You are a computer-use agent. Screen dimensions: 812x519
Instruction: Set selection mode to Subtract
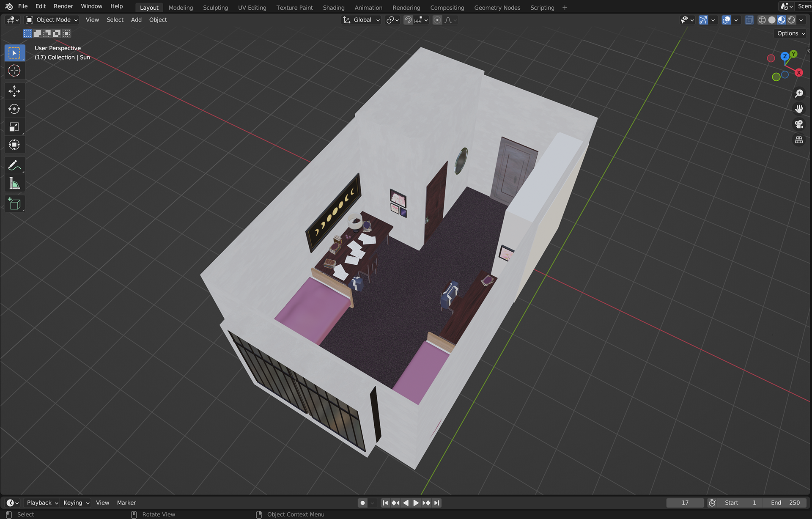47,33
